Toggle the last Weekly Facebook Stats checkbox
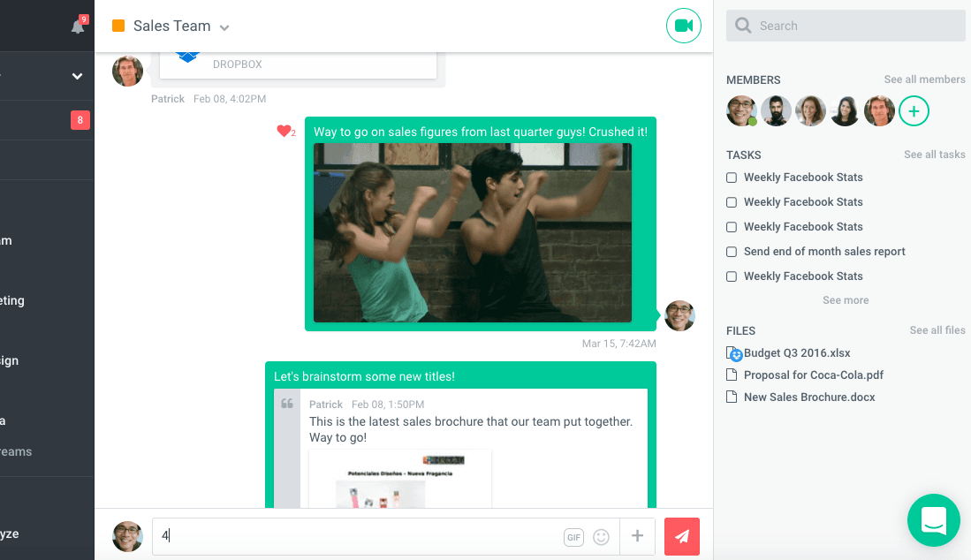Screen dimensions: 971x560 pyautogui.click(x=732, y=276)
